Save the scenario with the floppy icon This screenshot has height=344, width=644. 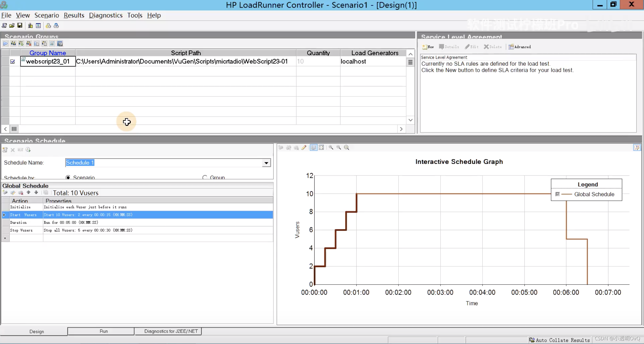click(20, 25)
